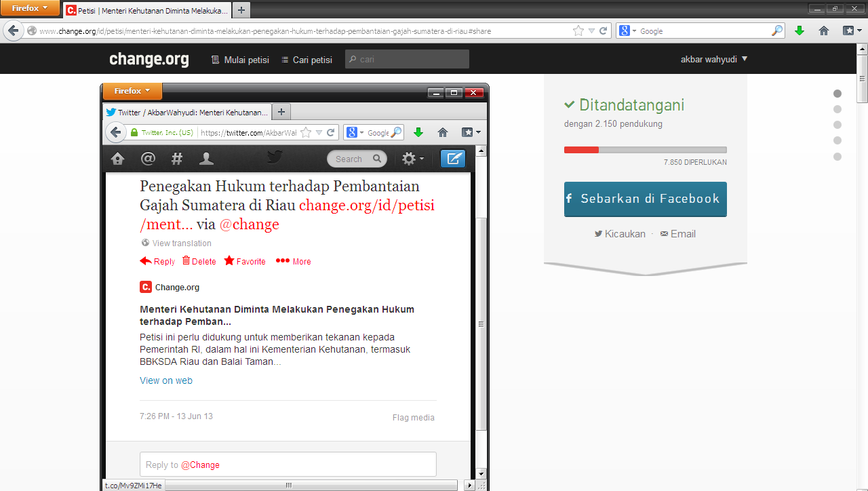868x491 pixels.
Task: Open Discover via hashtag icon
Action: click(x=177, y=159)
